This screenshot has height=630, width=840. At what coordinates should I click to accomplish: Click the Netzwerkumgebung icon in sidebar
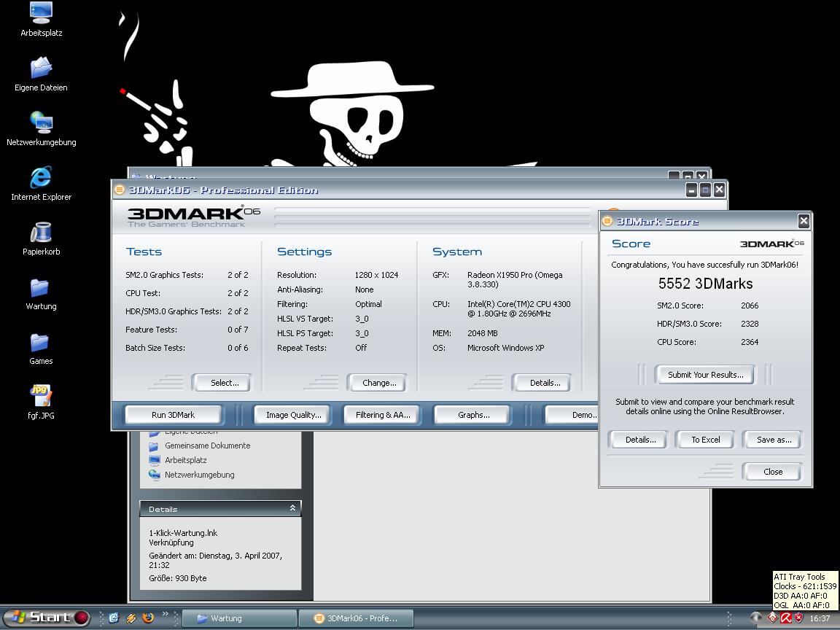click(155, 475)
